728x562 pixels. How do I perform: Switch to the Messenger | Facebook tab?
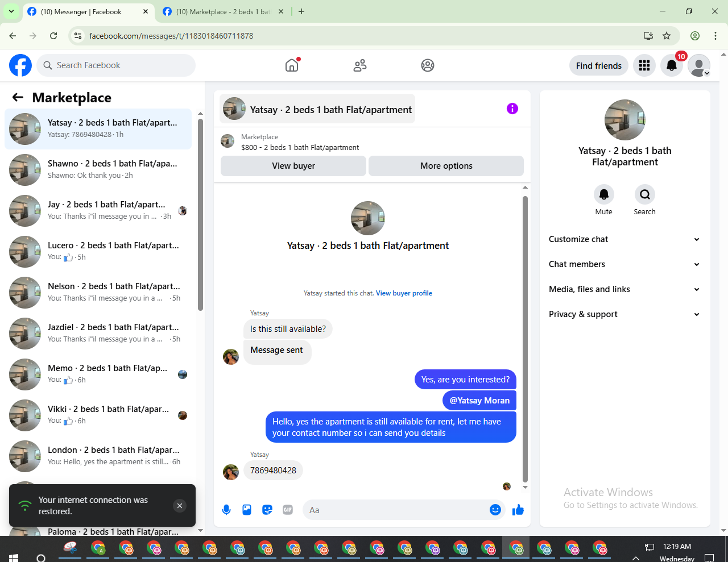[88, 11]
